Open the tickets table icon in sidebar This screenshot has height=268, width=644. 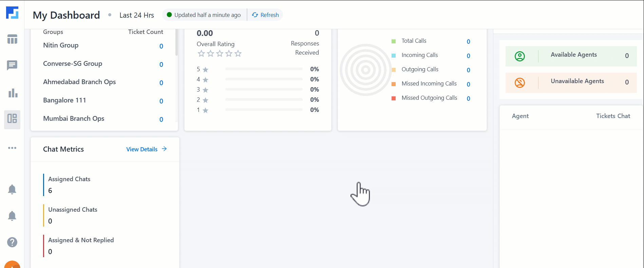click(x=12, y=39)
